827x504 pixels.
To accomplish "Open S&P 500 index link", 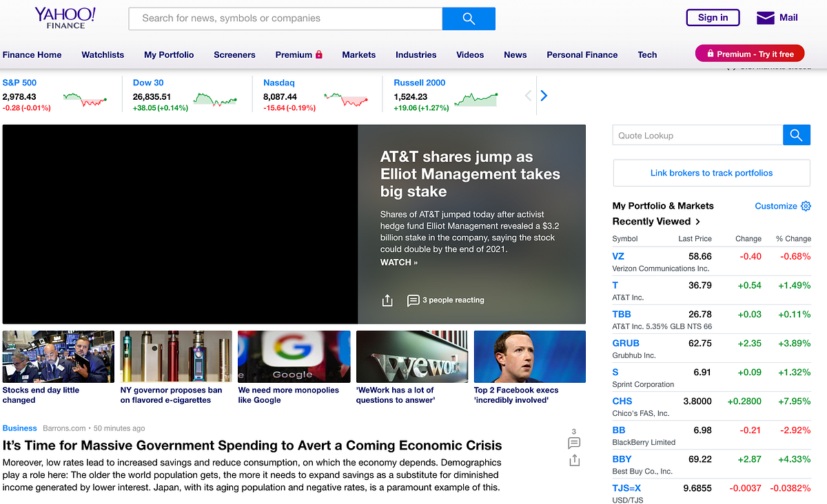I will pyautogui.click(x=19, y=83).
